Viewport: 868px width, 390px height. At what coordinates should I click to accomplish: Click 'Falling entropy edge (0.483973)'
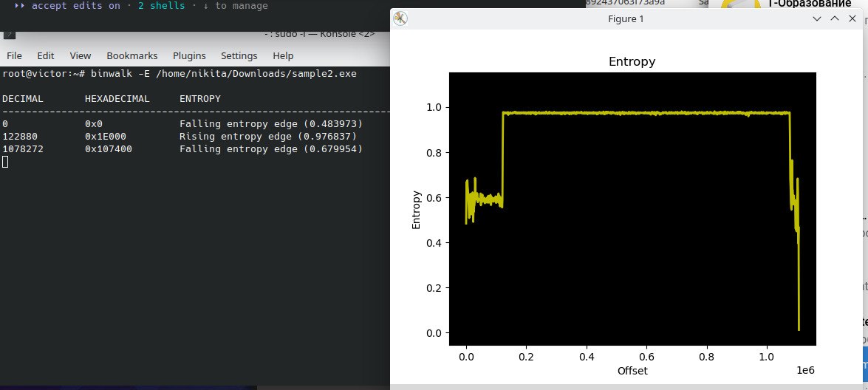coord(270,124)
